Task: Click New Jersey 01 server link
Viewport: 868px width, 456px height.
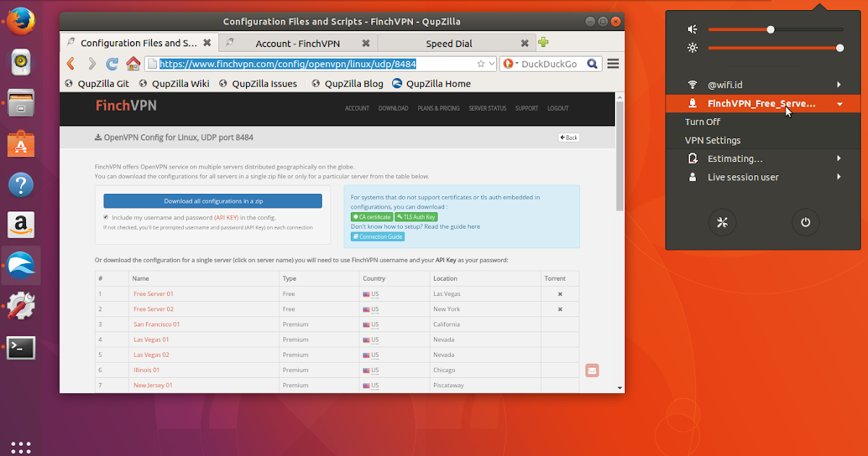Action: pos(153,385)
